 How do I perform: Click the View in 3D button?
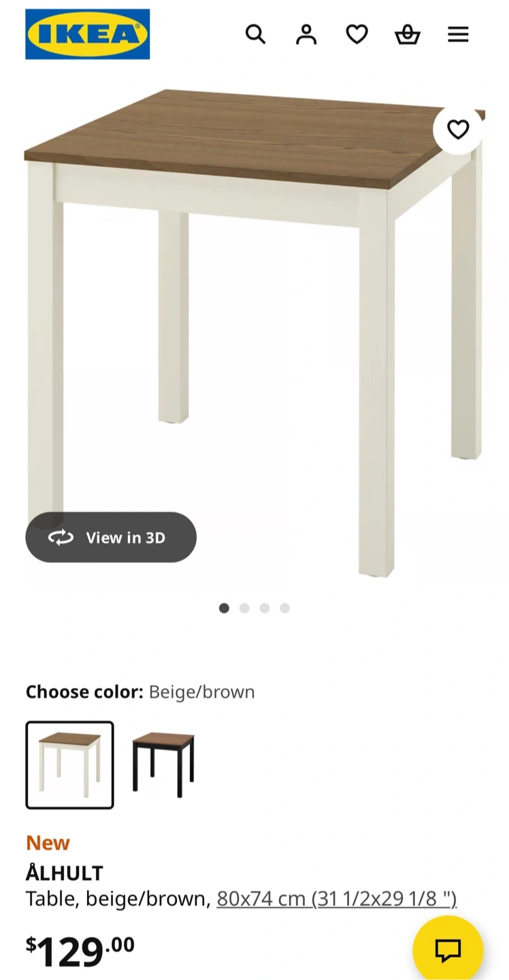(111, 538)
